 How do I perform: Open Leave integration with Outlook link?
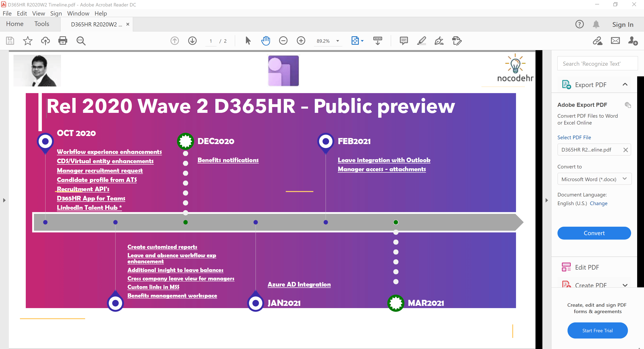click(384, 160)
